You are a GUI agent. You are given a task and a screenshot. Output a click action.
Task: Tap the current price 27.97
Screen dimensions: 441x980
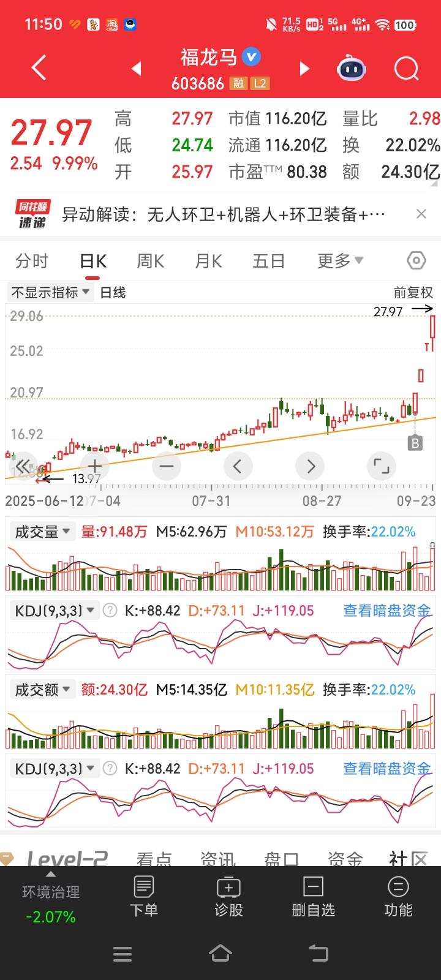51,132
